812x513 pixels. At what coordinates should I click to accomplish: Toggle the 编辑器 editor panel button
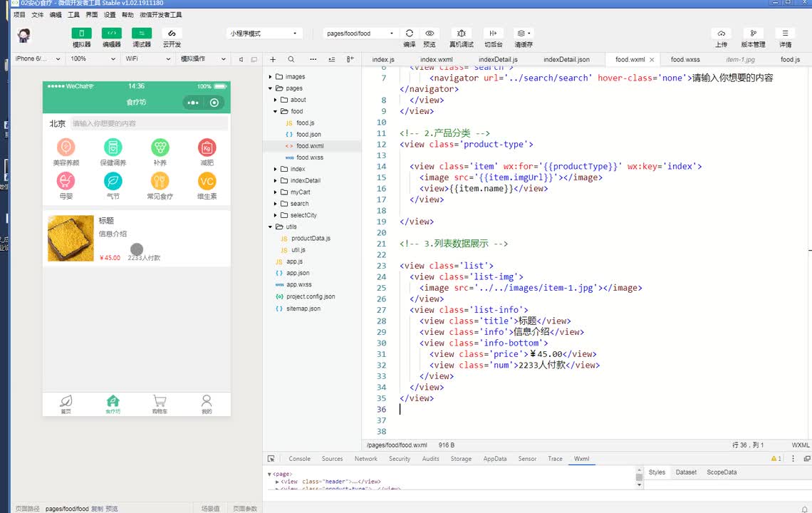(x=111, y=33)
